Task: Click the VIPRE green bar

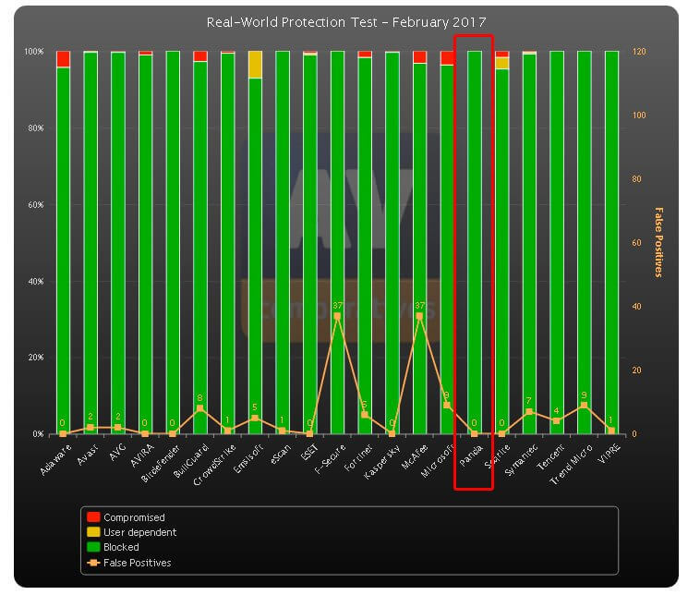Action: tap(611, 240)
